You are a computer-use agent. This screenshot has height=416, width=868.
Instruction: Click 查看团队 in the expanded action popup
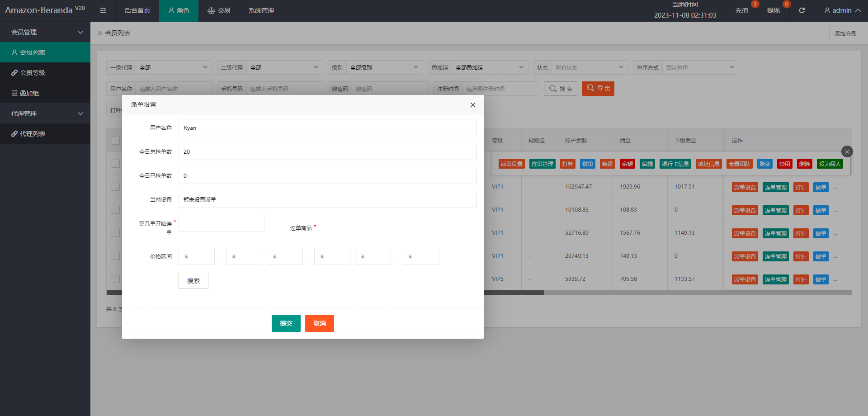click(x=740, y=164)
